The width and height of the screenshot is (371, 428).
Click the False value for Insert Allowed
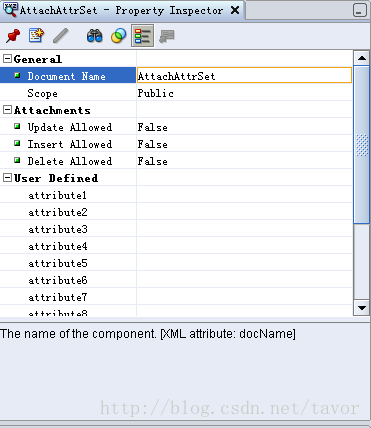[153, 144]
